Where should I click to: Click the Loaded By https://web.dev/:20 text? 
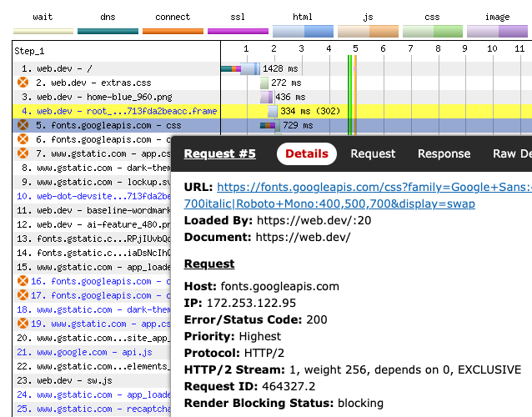tap(278, 220)
